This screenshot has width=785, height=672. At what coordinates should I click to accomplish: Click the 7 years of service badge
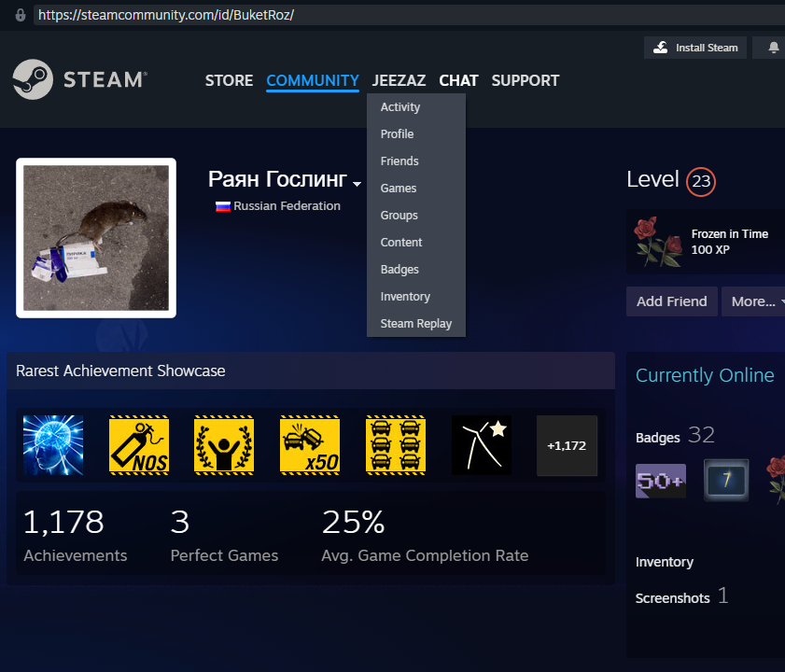point(726,481)
